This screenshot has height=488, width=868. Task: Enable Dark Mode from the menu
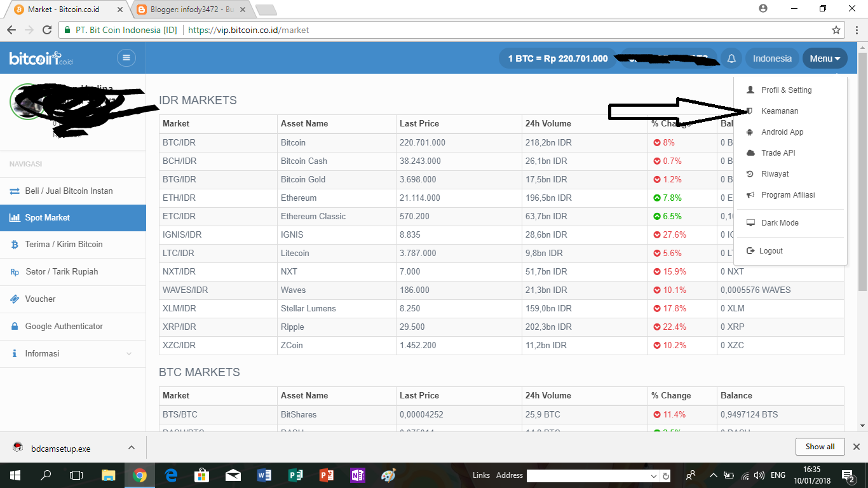point(790,223)
